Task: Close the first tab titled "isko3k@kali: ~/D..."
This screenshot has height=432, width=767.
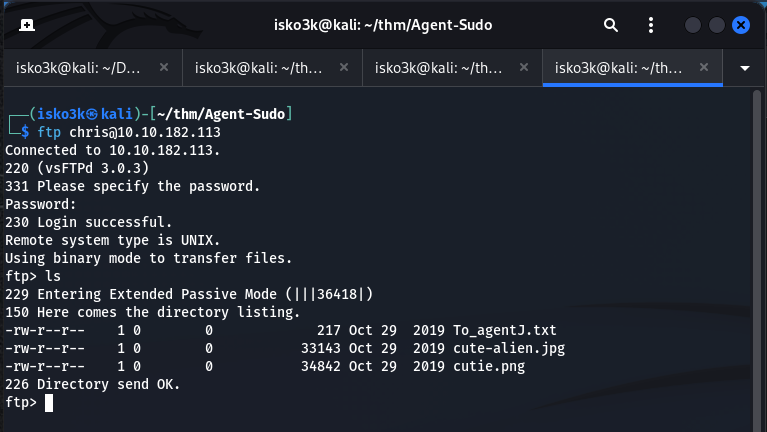Action: click(164, 68)
